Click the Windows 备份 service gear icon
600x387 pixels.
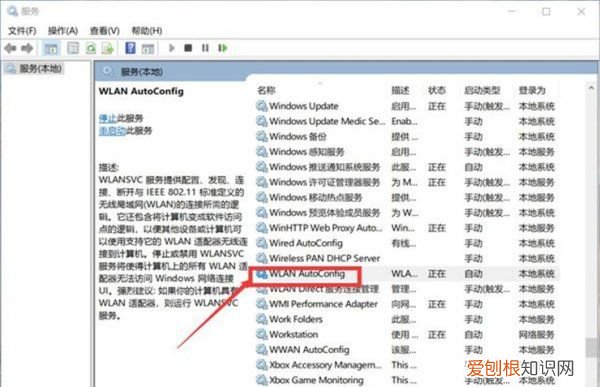pos(262,137)
